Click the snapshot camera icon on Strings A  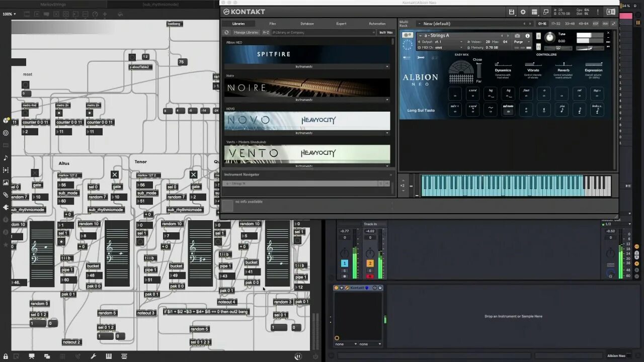tap(517, 36)
